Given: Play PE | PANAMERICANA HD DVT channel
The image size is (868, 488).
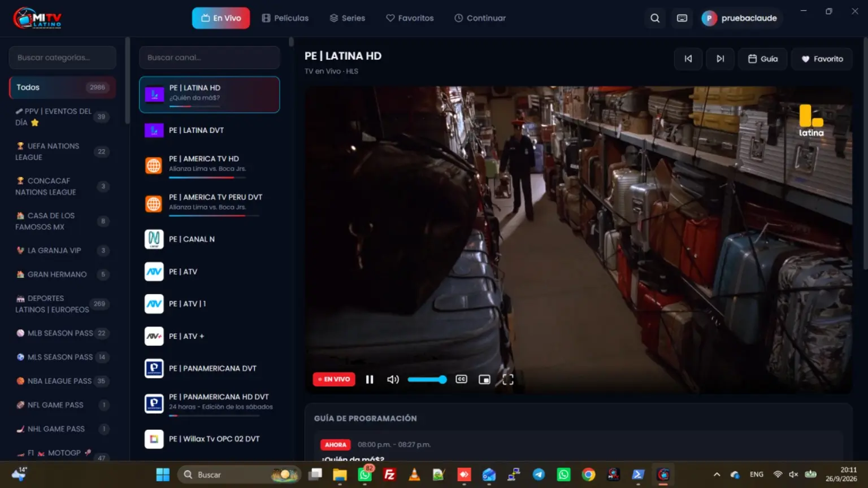Looking at the screenshot, I should (210, 403).
